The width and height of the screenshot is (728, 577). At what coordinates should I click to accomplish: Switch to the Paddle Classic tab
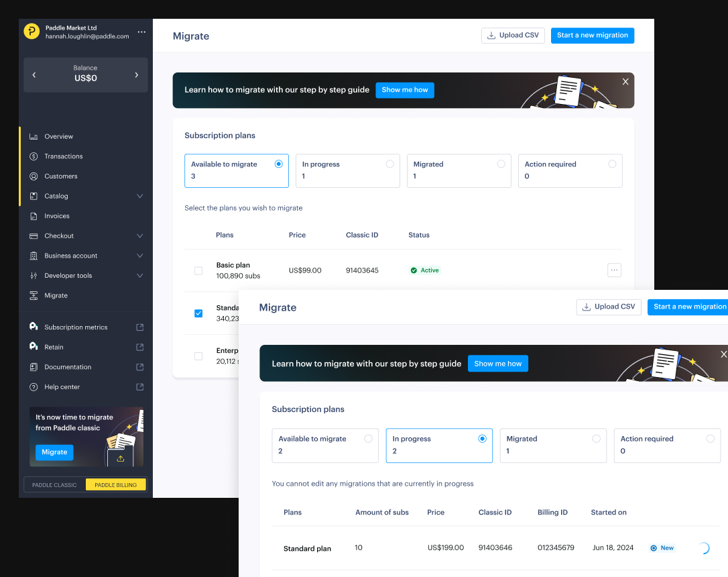click(54, 484)
